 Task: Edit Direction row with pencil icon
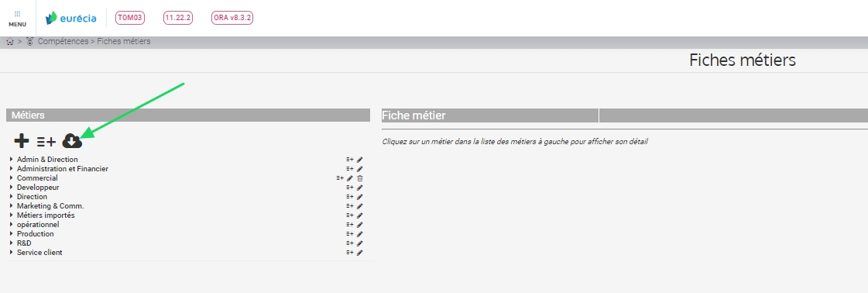point(360,197)
